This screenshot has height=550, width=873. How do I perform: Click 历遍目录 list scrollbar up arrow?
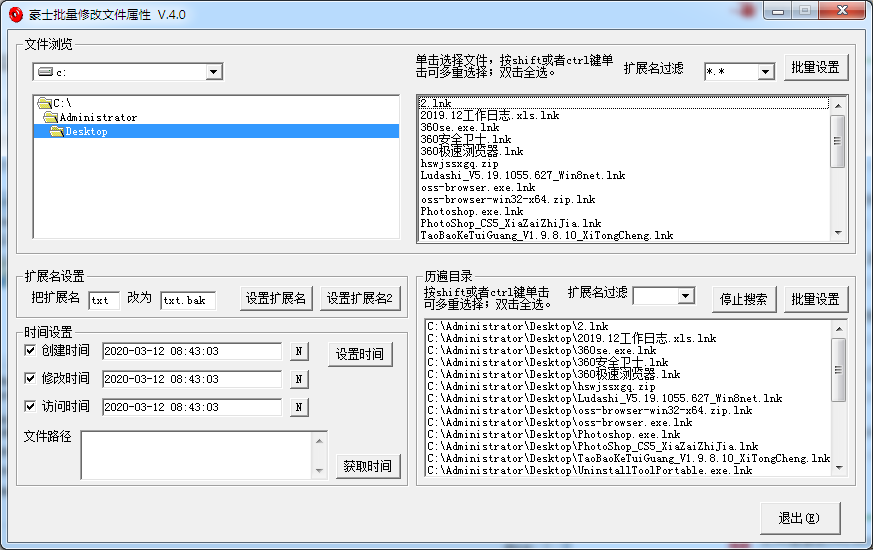coord(839,330)
